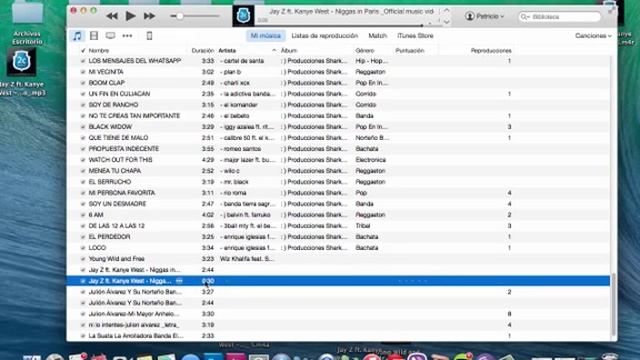Uncheck the LOCO song checkbox
640x360 pixels.
[x=83, y=248]
